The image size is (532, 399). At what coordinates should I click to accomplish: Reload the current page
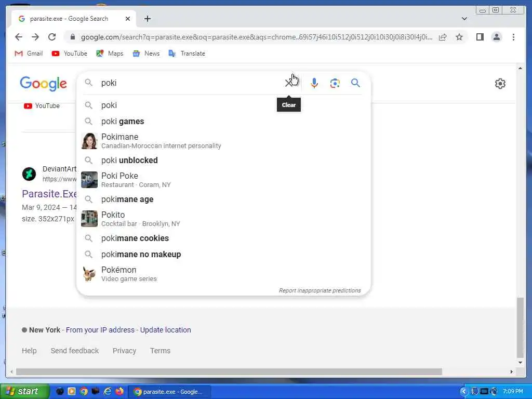pyautogui.click(x=52, y=37)
